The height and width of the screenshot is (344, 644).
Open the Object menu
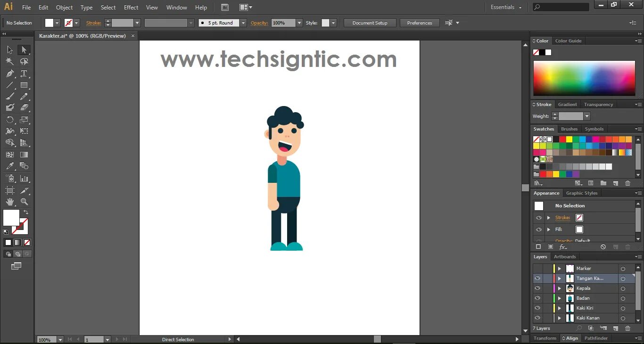pos(64,8)
